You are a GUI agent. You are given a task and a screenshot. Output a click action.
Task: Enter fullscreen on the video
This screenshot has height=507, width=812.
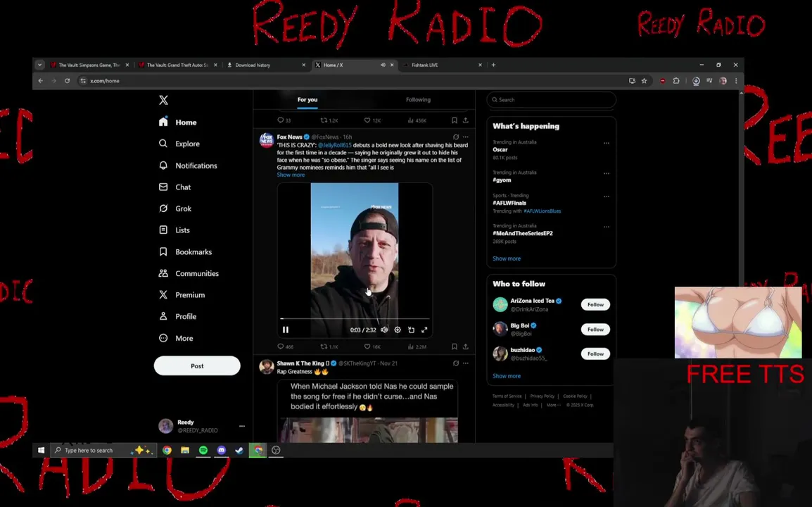pos(424,330)
